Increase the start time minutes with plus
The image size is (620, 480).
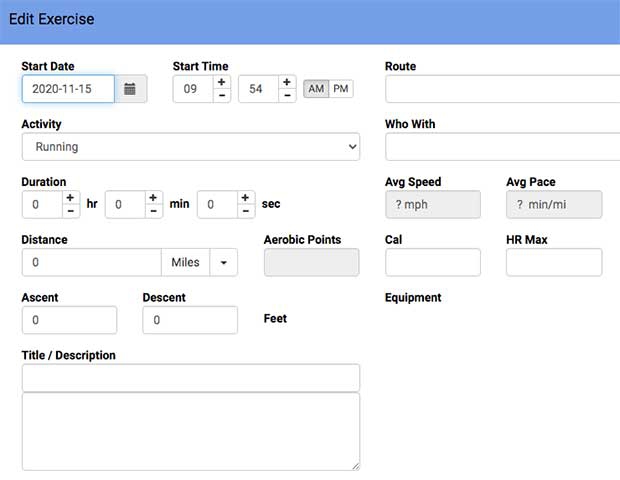tap(287, 82)
